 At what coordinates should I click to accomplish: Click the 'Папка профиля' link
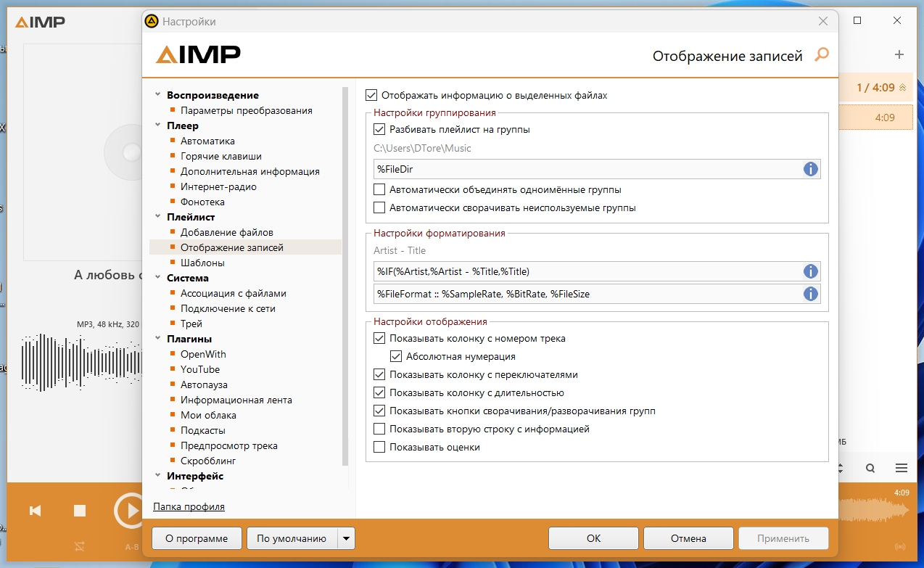coord(189,506)
